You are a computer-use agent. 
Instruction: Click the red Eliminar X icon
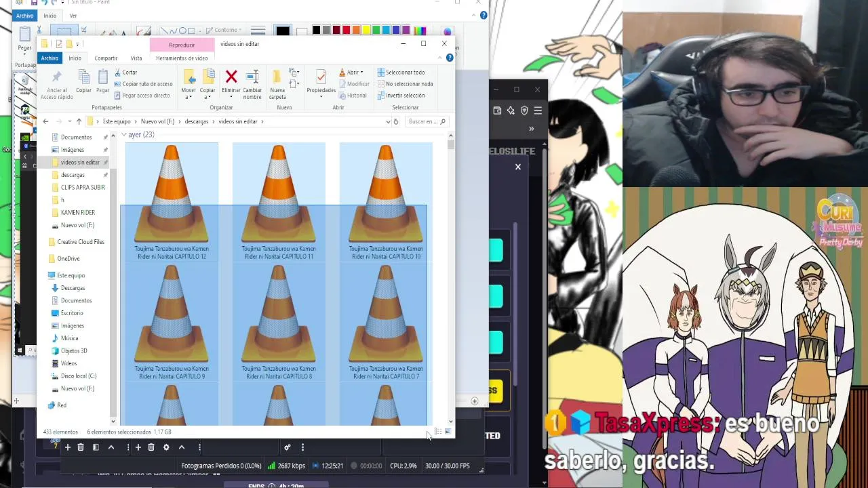tap(231, 77)
